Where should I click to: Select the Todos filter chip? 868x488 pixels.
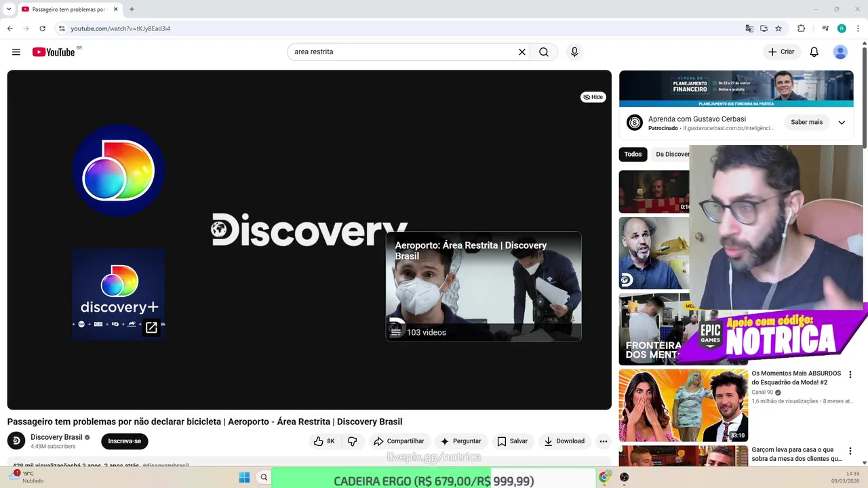(x=633, y=154)
